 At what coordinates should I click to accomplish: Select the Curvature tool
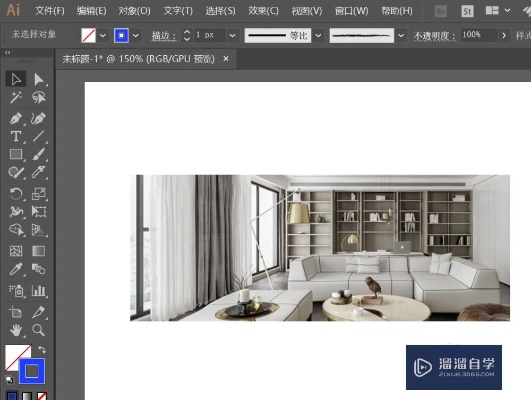pyautogui.click(x=39, y=119)
